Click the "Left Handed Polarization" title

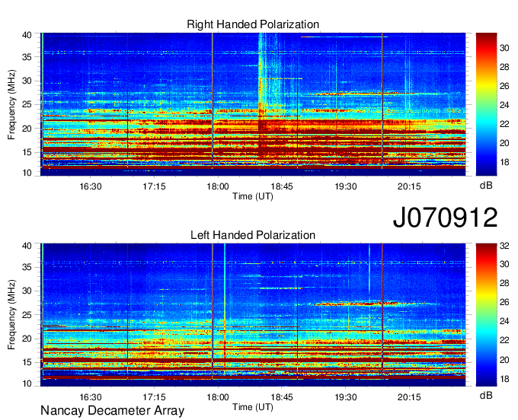click(x=253, y=235)
